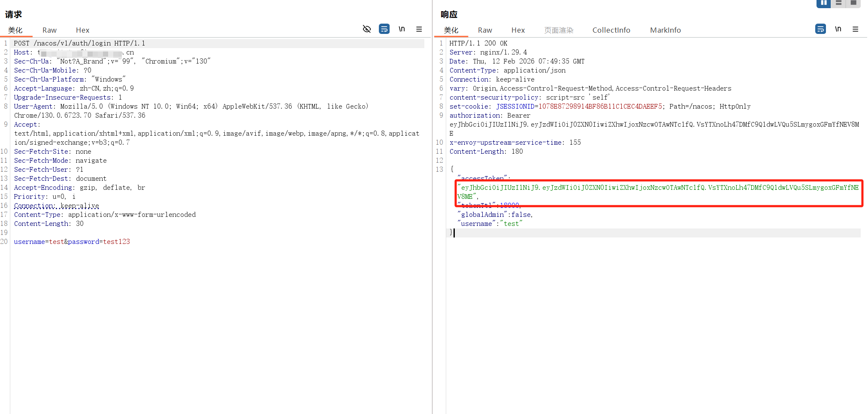Click the username=test&password=test123 request body line
The image size is (868, 414).
coord(72,242)
